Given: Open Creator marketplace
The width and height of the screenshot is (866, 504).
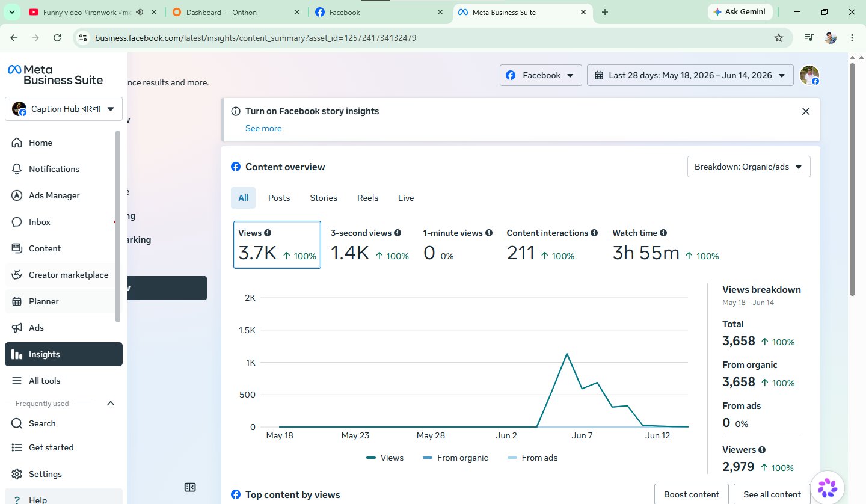Looking at the screenshot, I should [63, 275].
